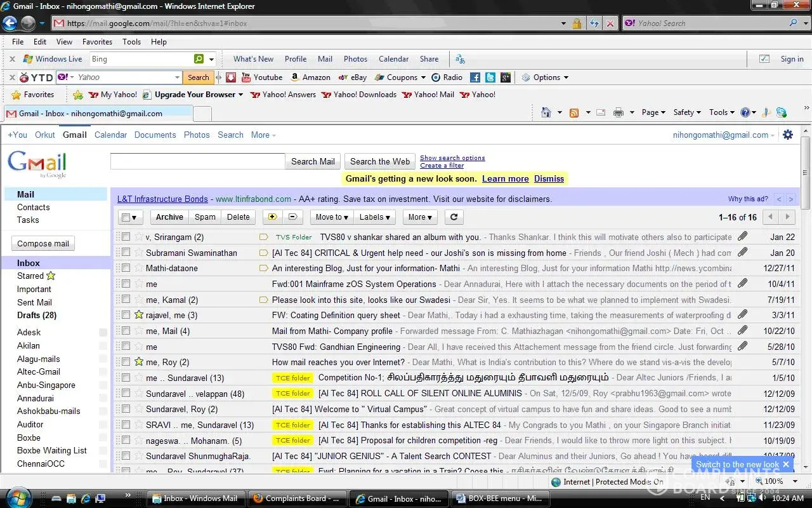The image size is (812, 508).
Task: Click the Facebook icon in the toolbar
Action: (x=475, y=77)
